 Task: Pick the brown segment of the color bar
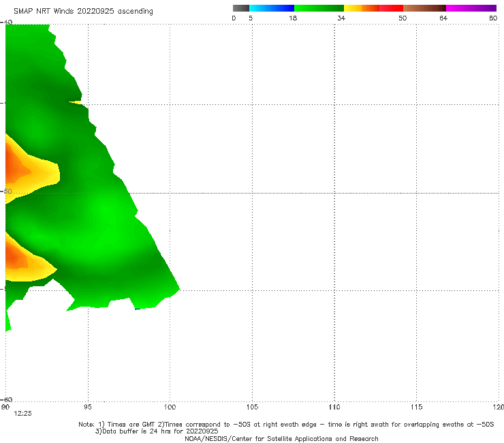[x=424, y=8]
